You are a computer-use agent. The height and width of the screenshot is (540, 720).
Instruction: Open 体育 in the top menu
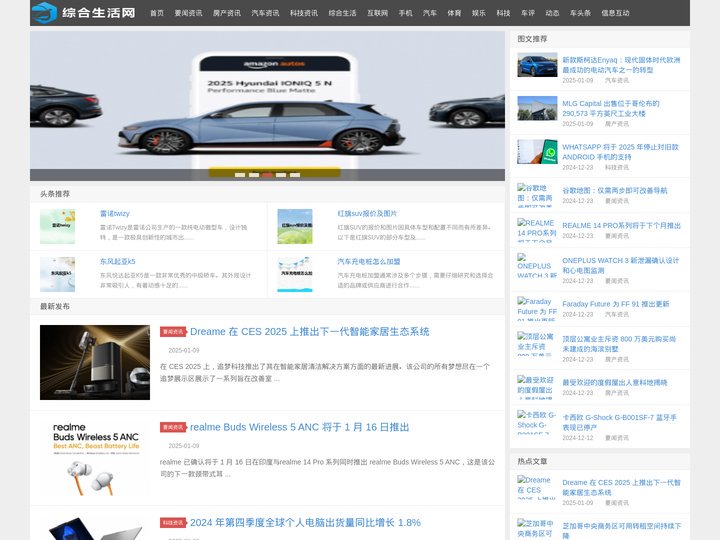pyautogui.click(x=454, y=13)
